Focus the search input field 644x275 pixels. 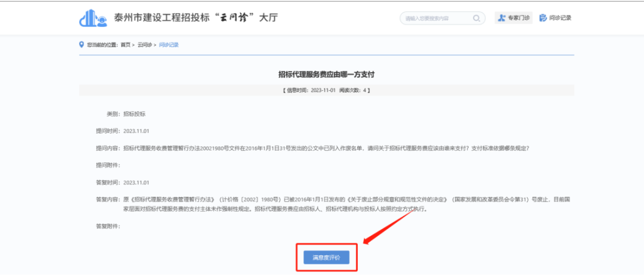coord(442,18)
